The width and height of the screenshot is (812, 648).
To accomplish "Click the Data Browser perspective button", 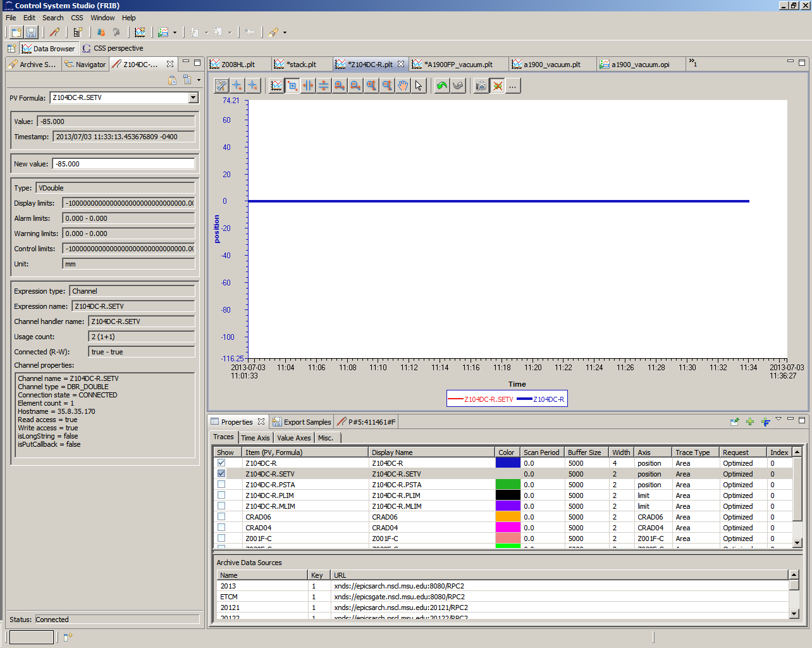I will click(48, 49).
